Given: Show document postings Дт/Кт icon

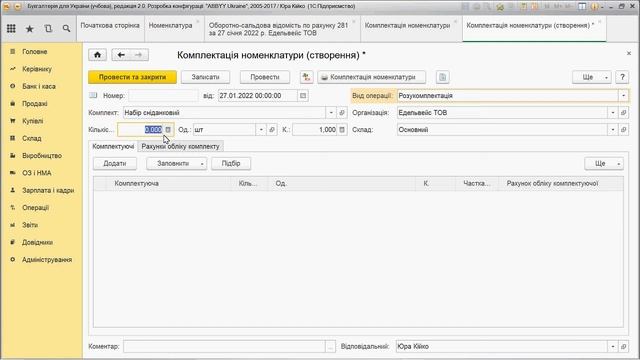Looking at the screenshot, I should pos(307,77).
